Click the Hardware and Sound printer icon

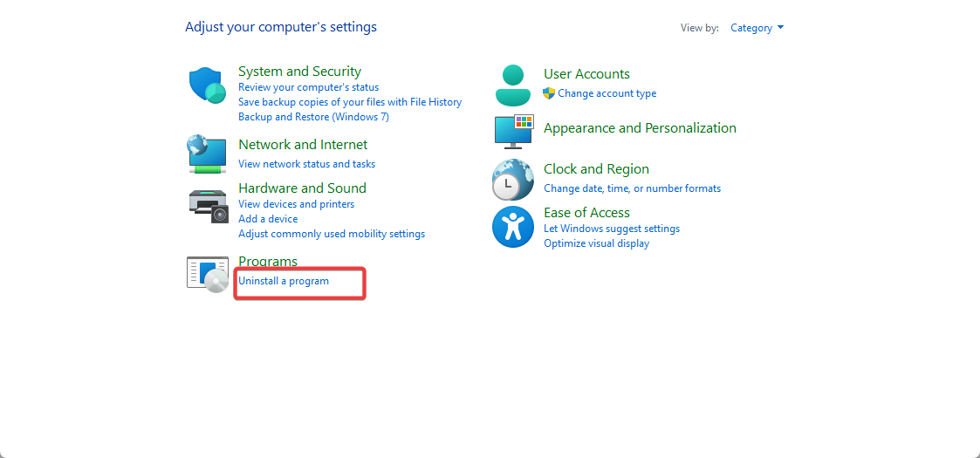click(208, 205)
